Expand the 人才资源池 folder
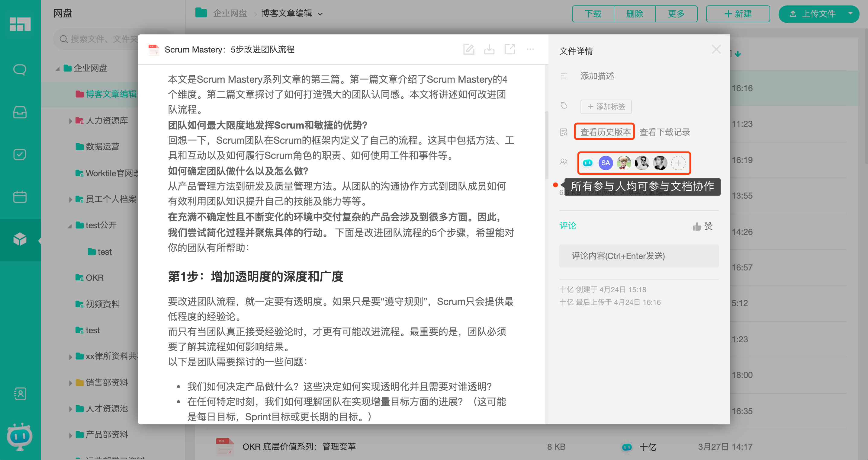This screenshot has height=460, width=868. (70, 409)
